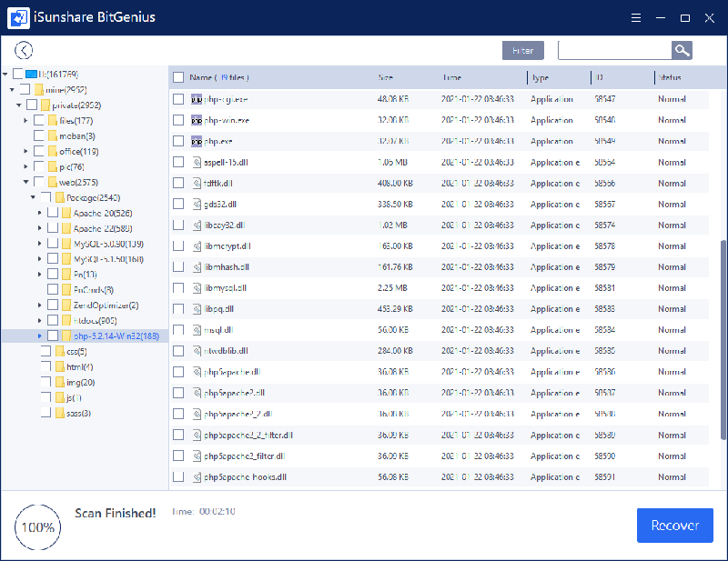Screen dimensions: 728x561
Task: Collapse the web folder node
Action: (x=26, y=182)
